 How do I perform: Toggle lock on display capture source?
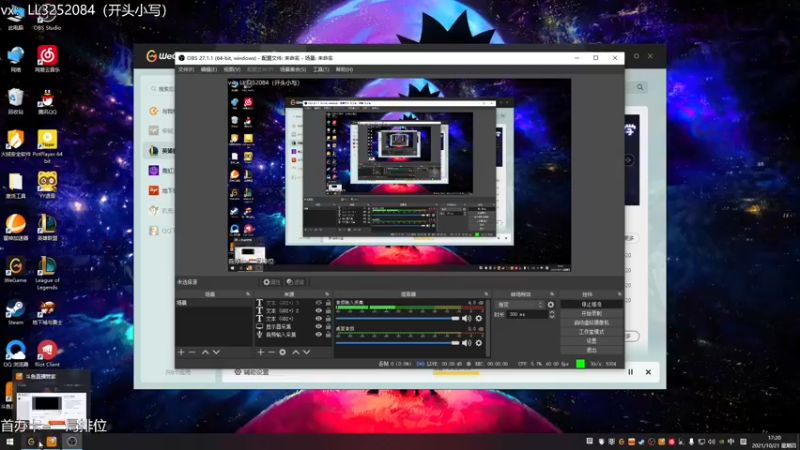click(x=328, y=327)
